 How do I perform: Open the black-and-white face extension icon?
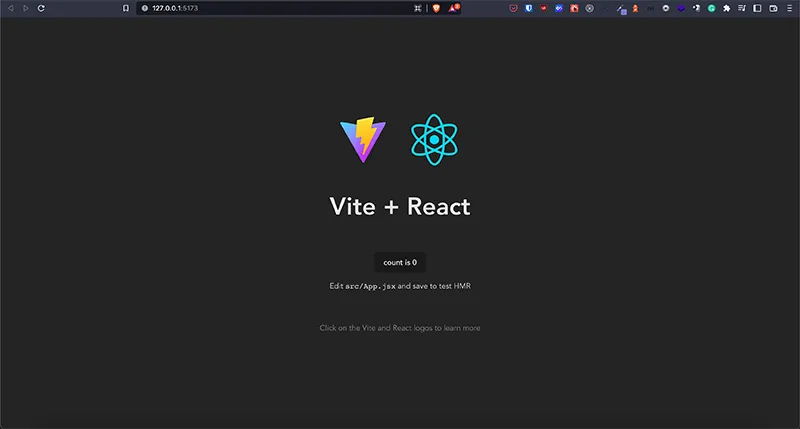tap(696, 8)
